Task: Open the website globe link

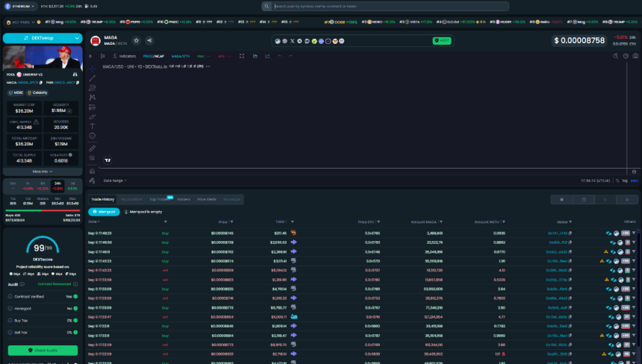Action: [x=284, y=41]
